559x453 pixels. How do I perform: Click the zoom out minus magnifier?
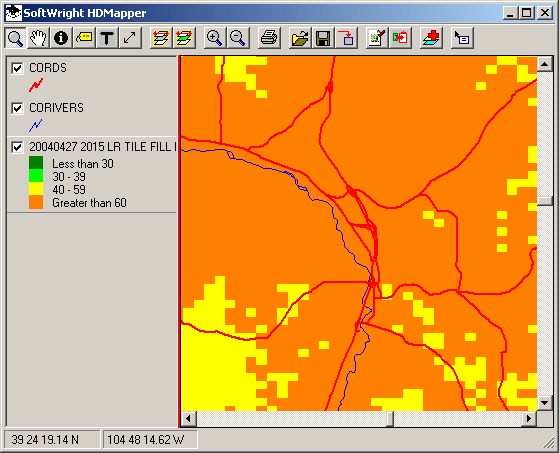point(237,38)
